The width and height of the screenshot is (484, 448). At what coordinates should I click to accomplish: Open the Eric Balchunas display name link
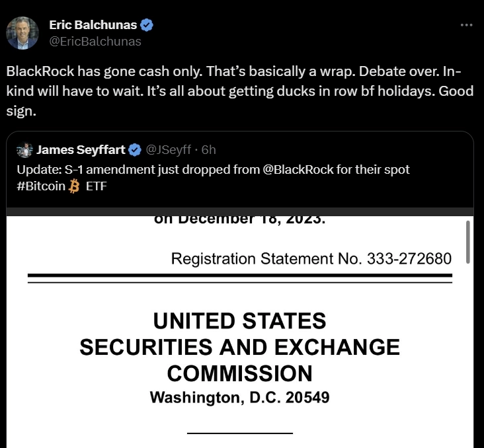click(x=93, y=25)
